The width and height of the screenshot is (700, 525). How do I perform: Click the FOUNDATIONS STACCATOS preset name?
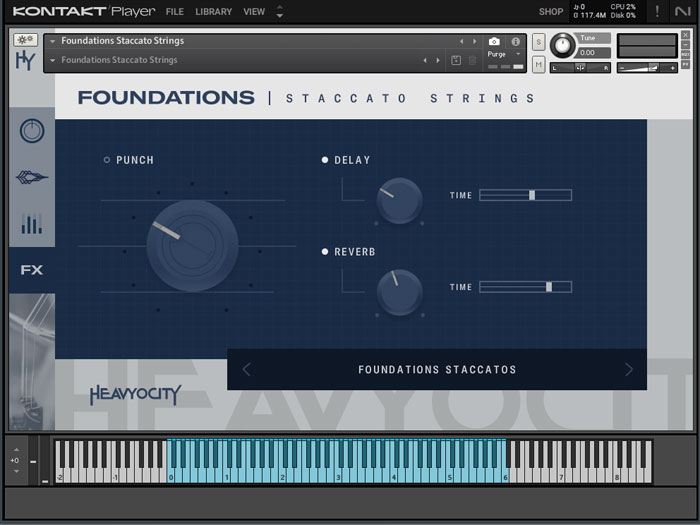click(x=437, y=370)
